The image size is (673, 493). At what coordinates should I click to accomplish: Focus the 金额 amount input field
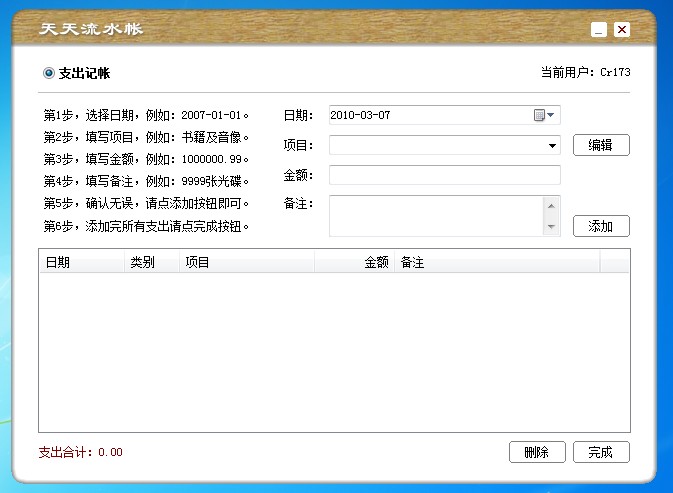[x=444, y=175]
